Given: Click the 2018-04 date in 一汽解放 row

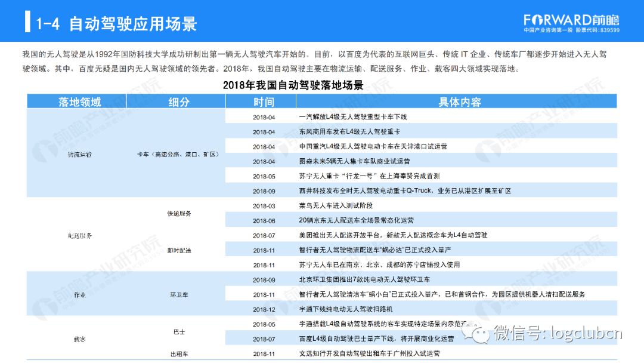Looking at the screenshot, I should [x=264, y=117].
